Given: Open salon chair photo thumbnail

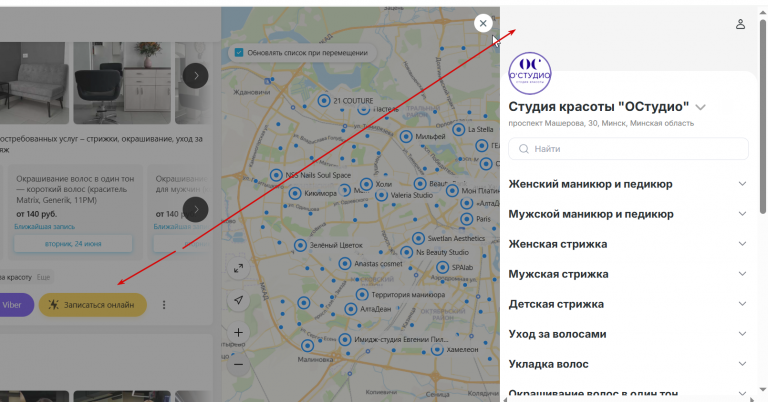Looking at the screenshot, I should pyautogui.click(x=122, y=83).
